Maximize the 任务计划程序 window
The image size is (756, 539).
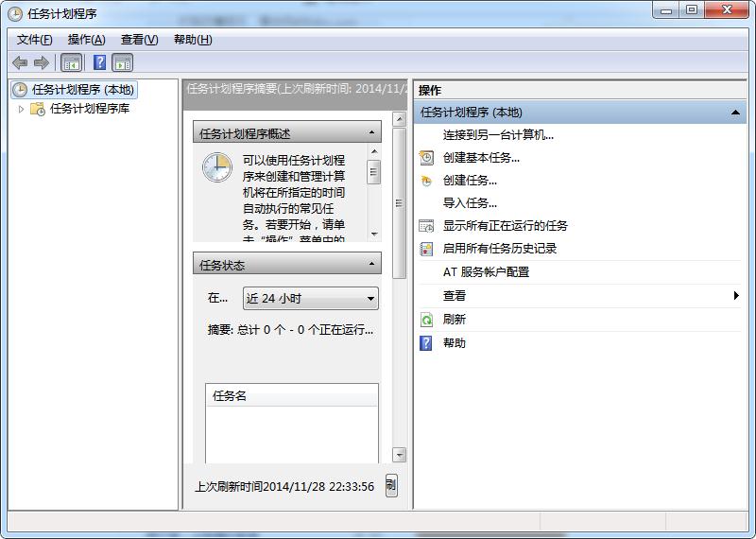click(x=692, y=10)
